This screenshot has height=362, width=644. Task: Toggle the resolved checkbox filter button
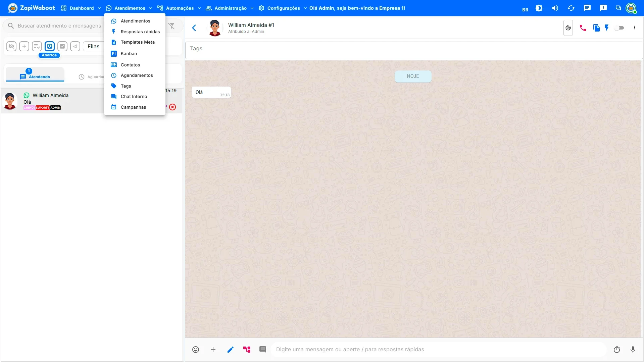tap(62, 46)
